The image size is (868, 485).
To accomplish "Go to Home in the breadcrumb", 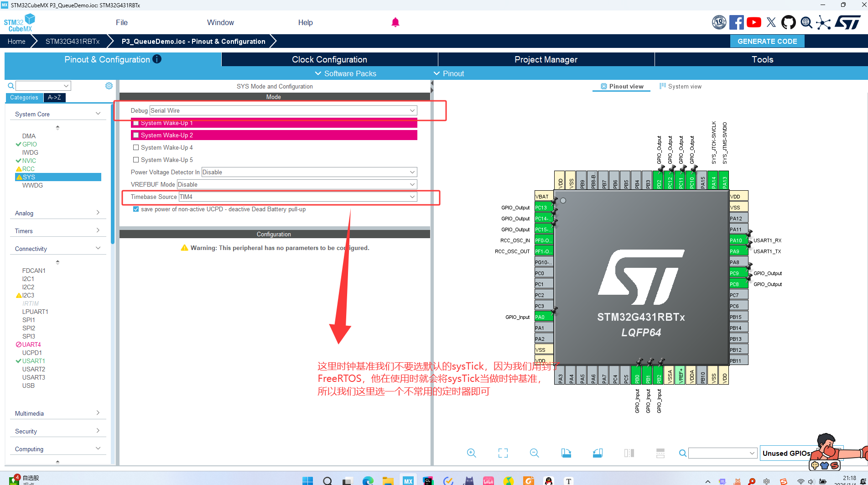I will tap(16, 41).
